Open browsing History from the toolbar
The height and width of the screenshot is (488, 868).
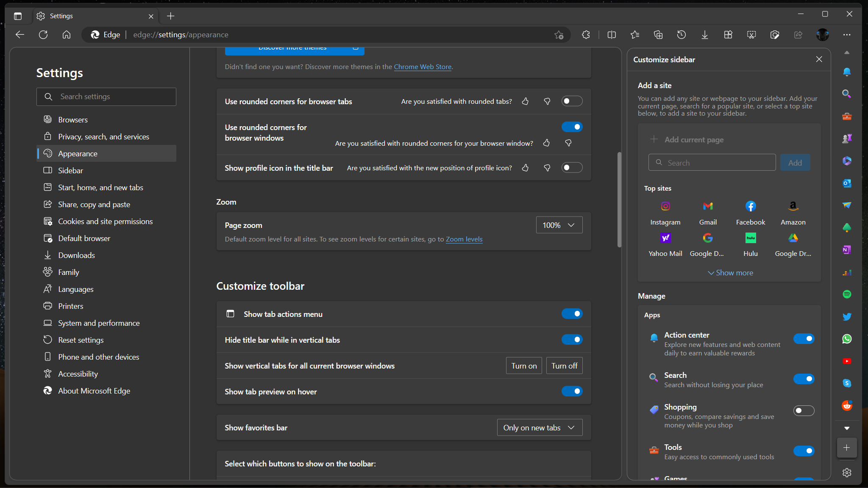click(681, 35)
